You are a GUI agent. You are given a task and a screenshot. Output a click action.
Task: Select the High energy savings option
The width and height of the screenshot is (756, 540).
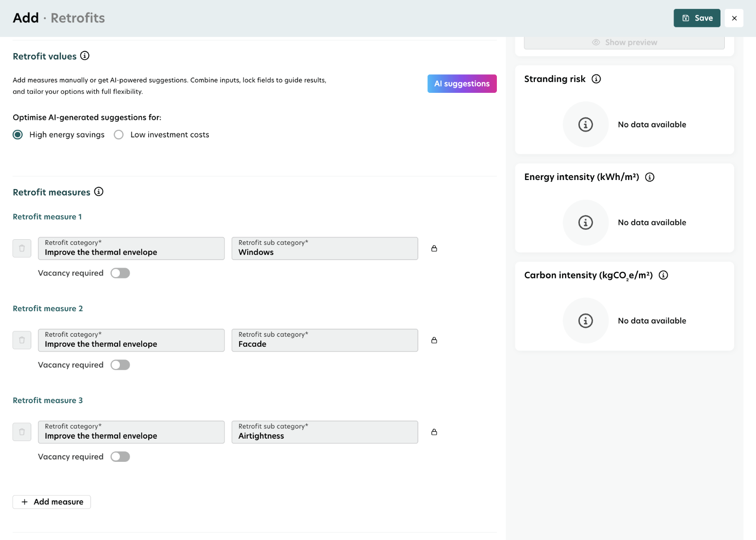click(18, 135)
